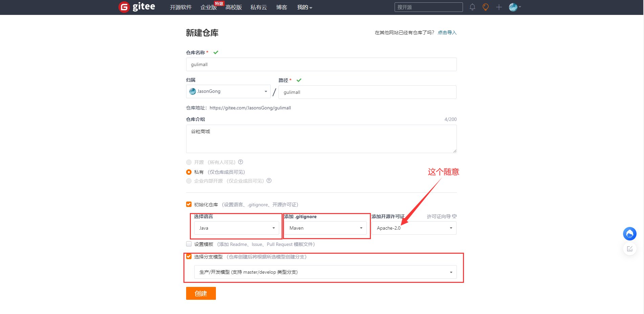Click the Gitee logo in header
This screenshot has width=644, height=314.
137,7
